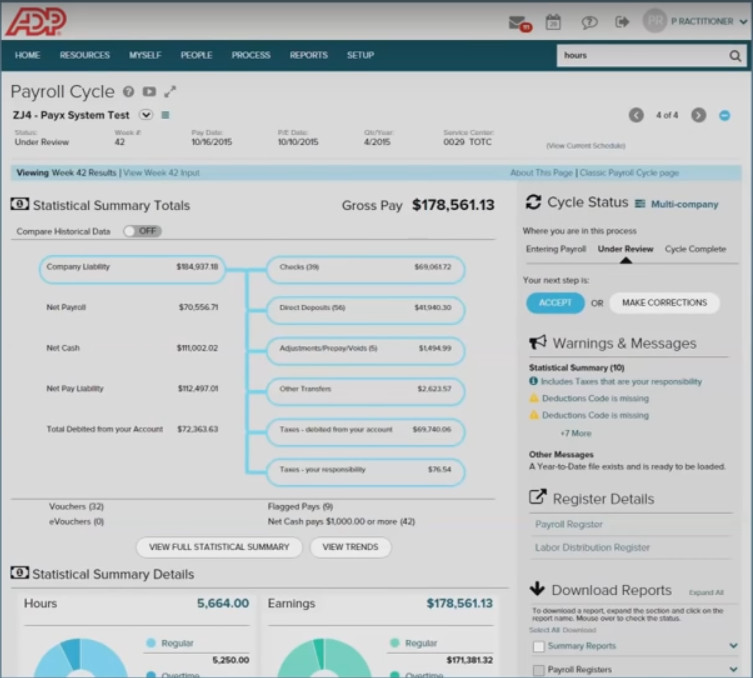Open Labor Distribution Register link

click(x=592, y=547)
